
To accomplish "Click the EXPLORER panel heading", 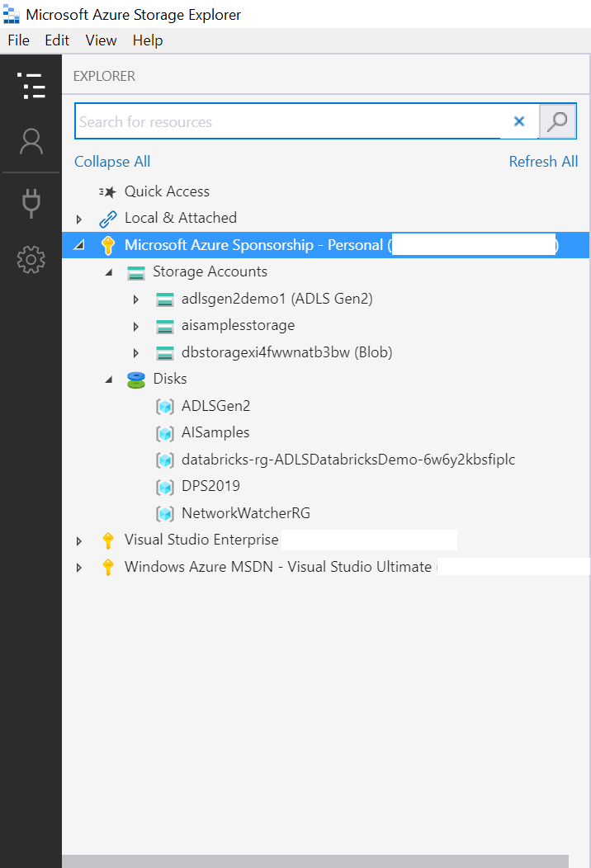I will 104,76.
